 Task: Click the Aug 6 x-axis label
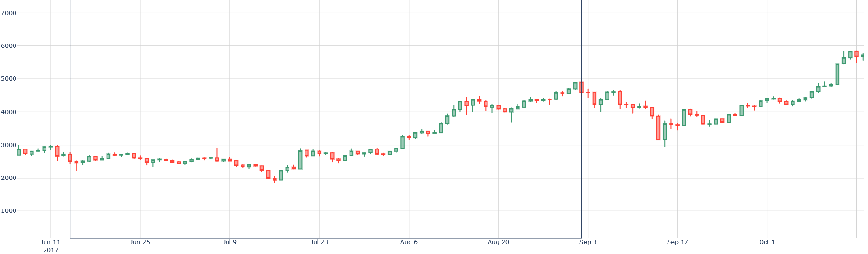click(x=409, y=242)
